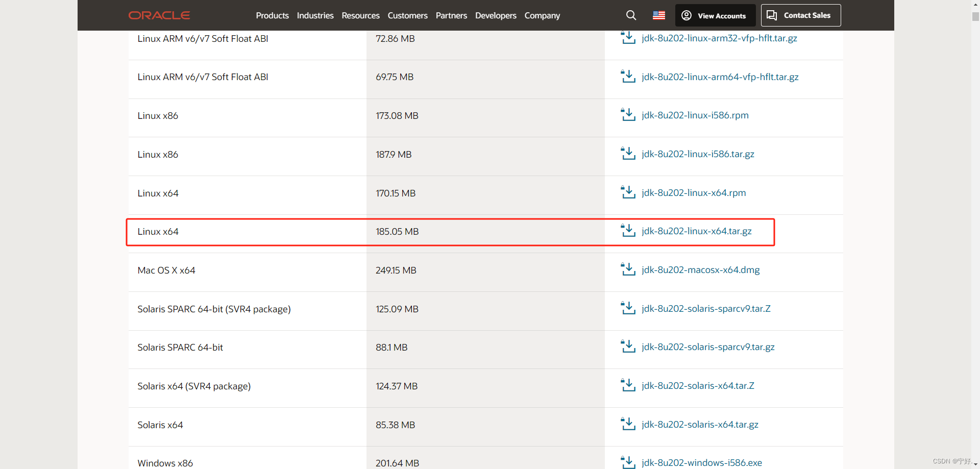This screenshot has width=980, height=469.
Task: Click download icon for jdk-8u202-windows-i586.exe
Action: [628, 462]
